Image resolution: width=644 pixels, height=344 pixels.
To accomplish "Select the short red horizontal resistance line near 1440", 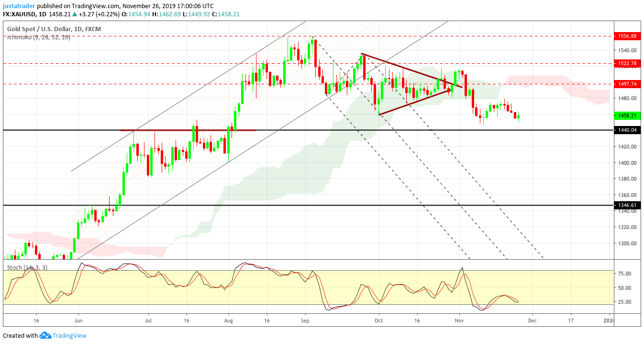I will (x=188, y=130).
